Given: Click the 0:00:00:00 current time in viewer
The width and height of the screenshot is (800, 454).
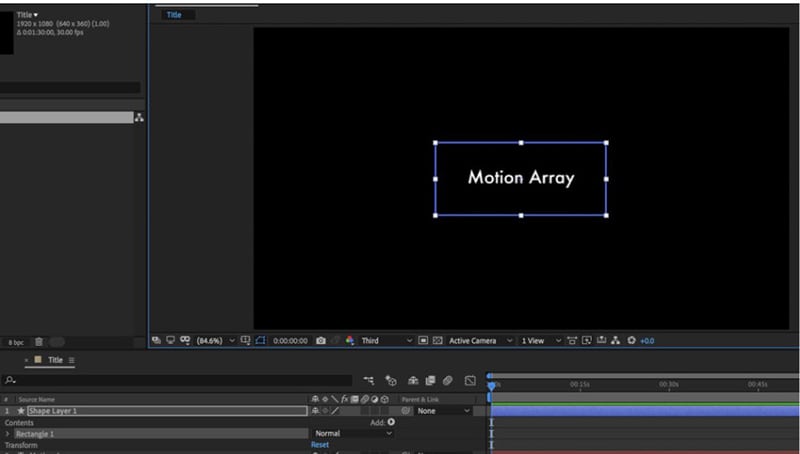Looking at the screenshot, I should (290, 341).
